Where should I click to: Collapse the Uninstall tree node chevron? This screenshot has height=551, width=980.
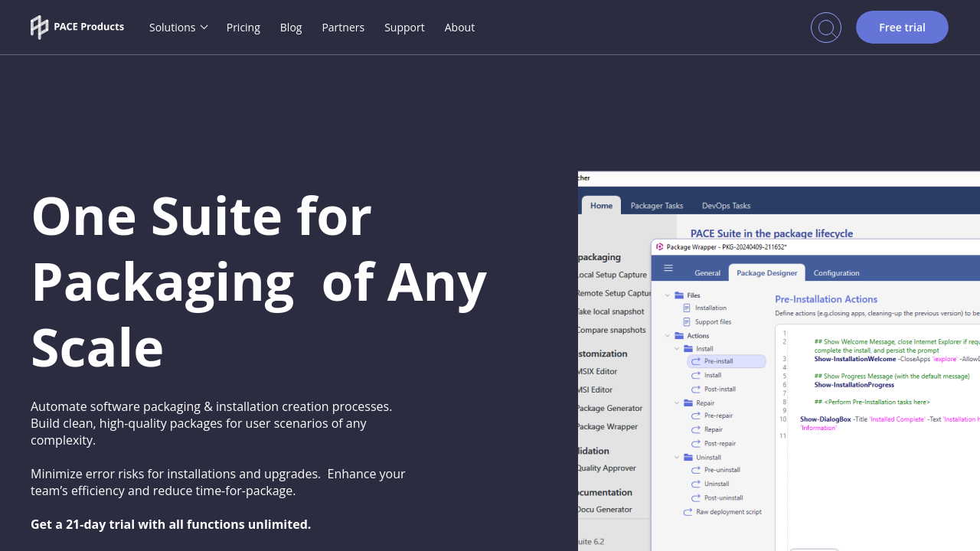coord(677,458)
